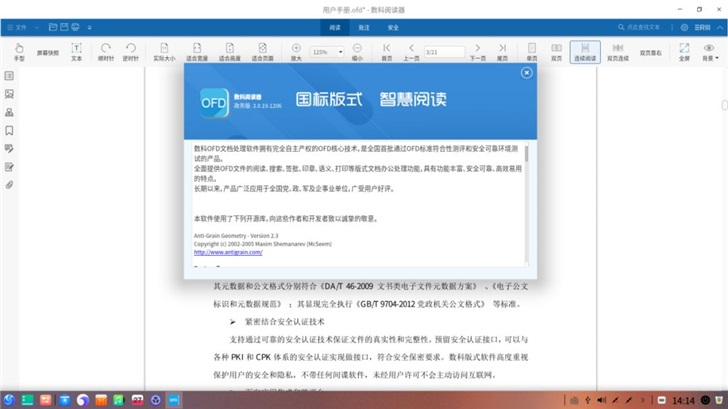The image size is (728, 409).
Task: Go to previous page (上一页)
Action: [411, 52]
